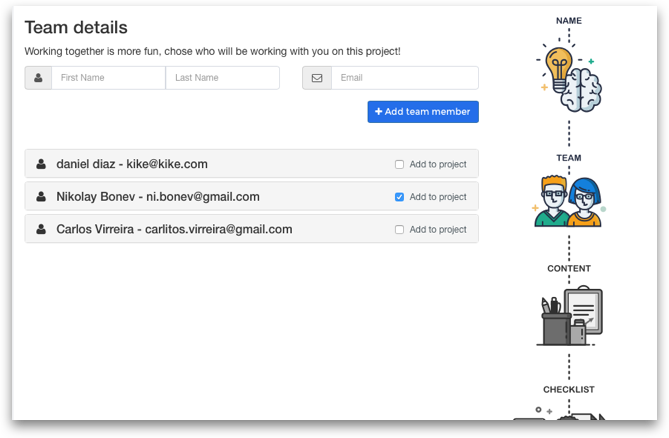Select the NAME step label
The image size is (669, 438).
569,20
